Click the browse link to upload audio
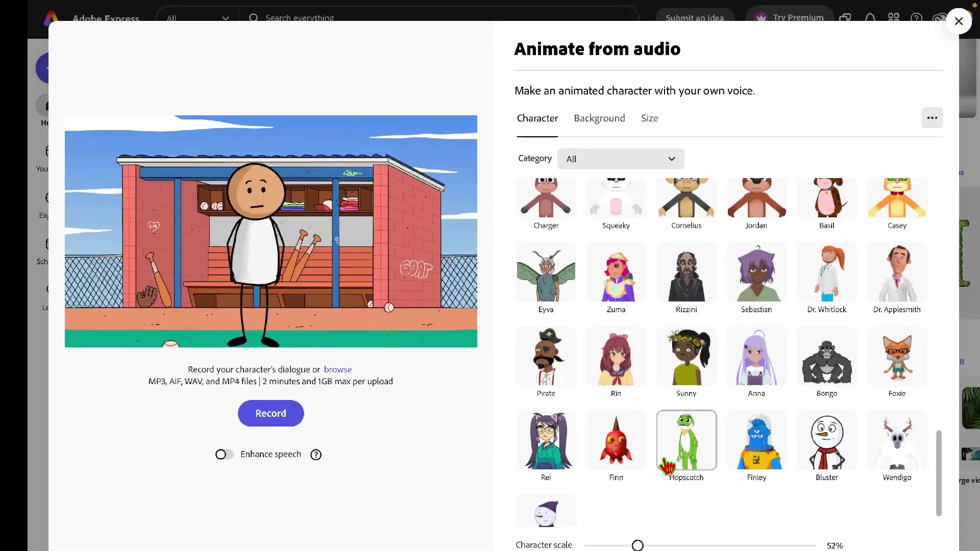 pos(338,369)
